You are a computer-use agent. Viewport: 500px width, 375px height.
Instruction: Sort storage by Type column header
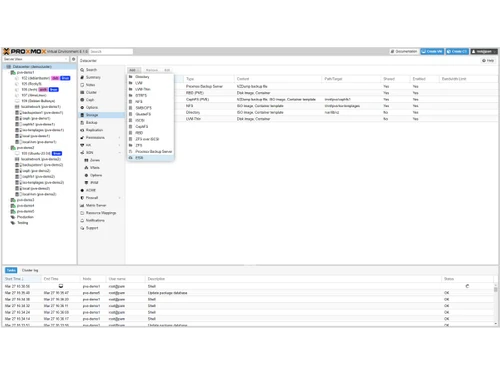209,79
